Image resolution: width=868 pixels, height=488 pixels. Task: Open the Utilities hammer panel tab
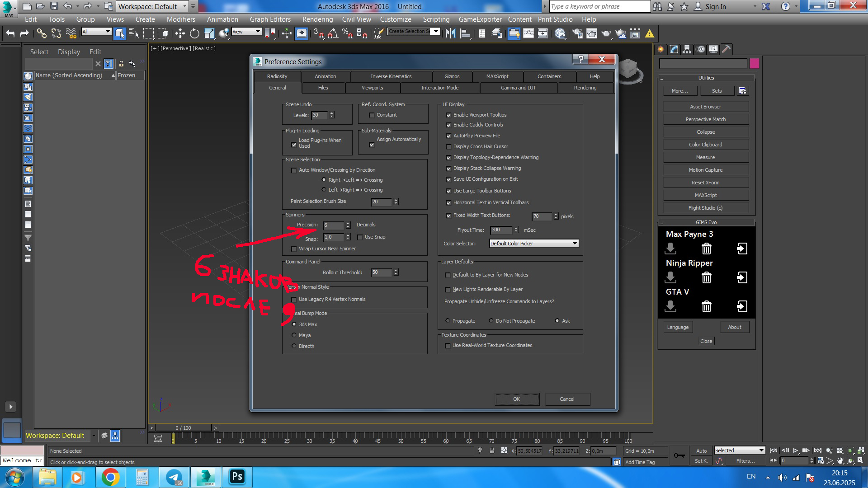click(726, 49)
